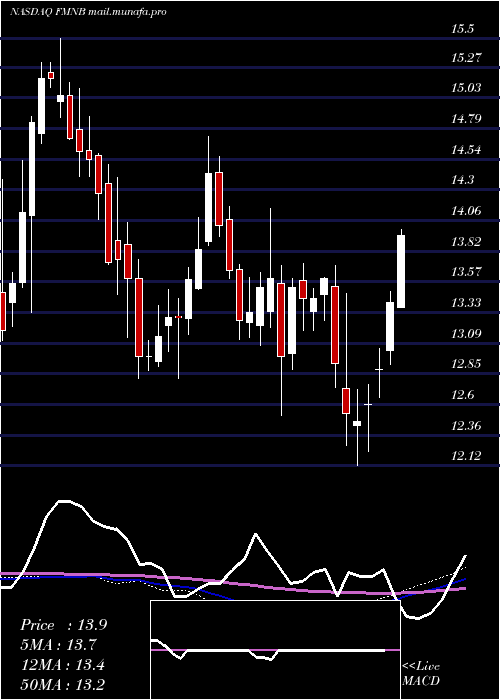Click the 14.06 price axis label
The width and height of the screenshot is (500, 700).
pyautogui.click(x=467, y=211)
